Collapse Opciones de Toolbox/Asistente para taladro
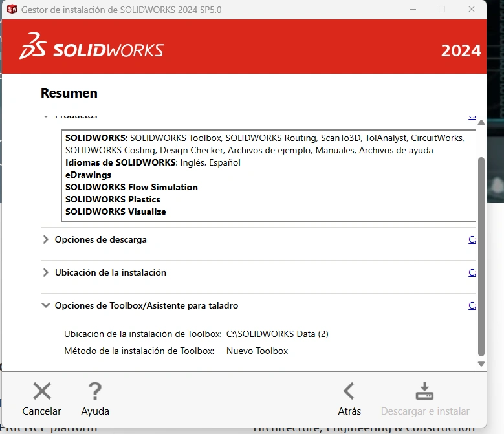 click(46, 305)
